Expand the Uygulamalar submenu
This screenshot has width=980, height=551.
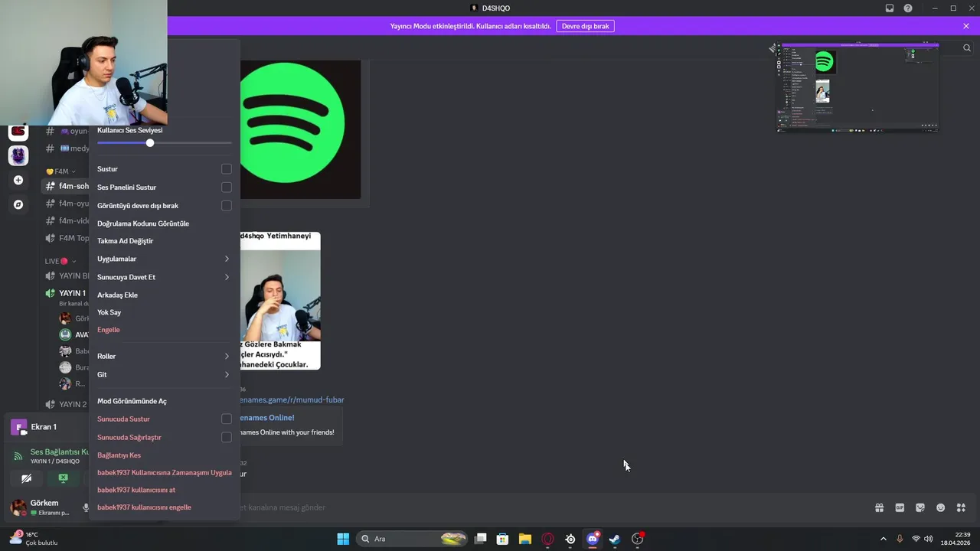[163, 259]
